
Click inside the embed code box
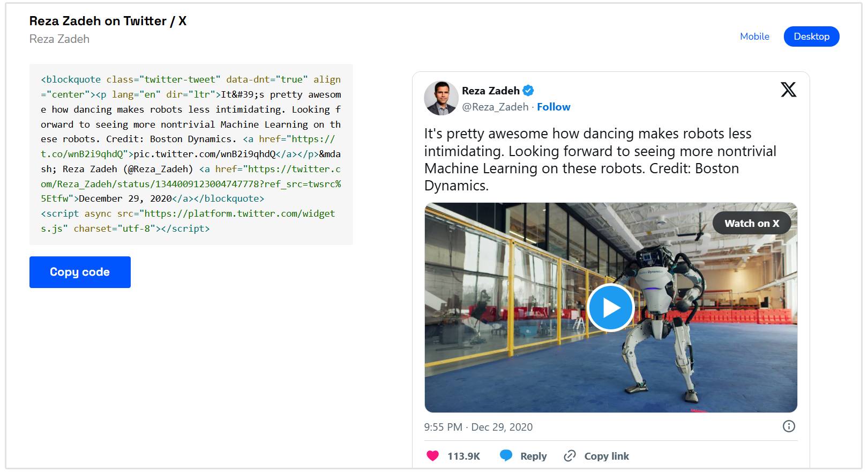pos(191,154)
